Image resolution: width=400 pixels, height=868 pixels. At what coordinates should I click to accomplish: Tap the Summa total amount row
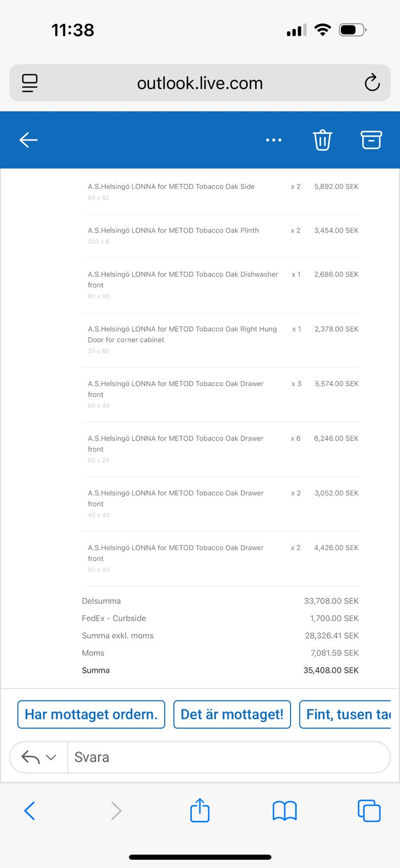point(220,671)
